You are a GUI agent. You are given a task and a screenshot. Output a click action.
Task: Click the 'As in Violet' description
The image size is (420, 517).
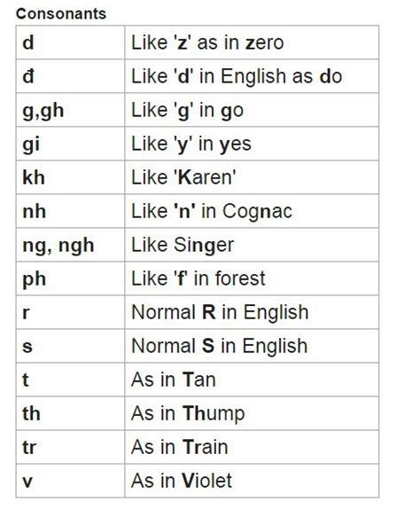[x=182, y=481]
